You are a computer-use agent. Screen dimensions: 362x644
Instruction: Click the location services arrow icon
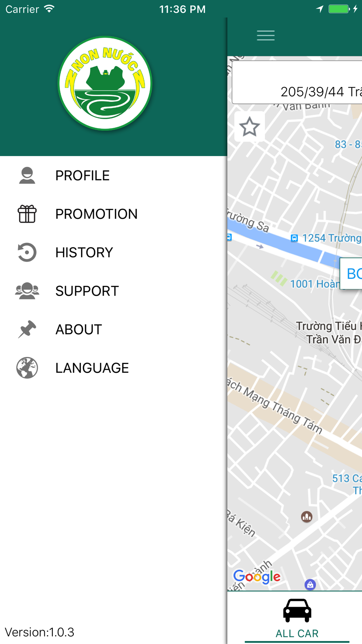click(320, 9)
